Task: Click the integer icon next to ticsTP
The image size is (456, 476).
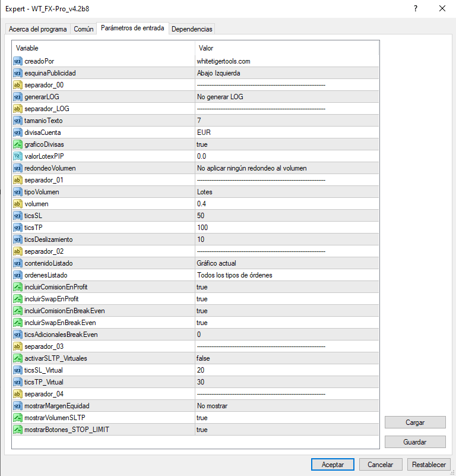Action: click(18, 228)
